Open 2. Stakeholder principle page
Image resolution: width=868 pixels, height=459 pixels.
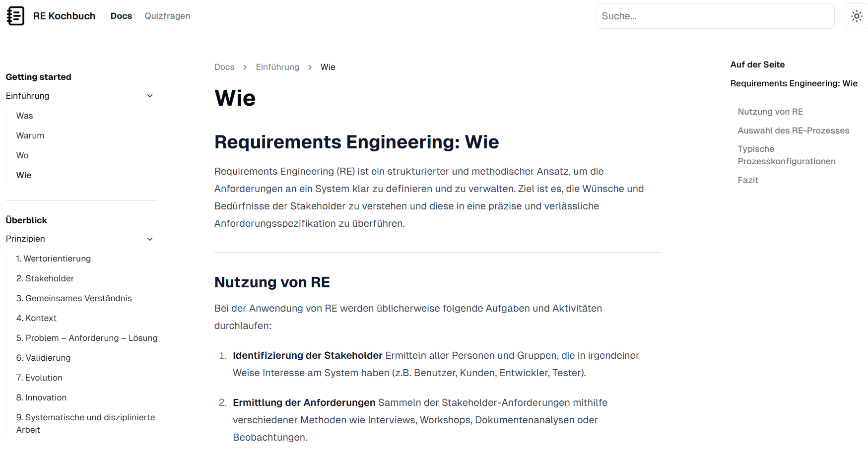pyautogui.click(x=45, y=278)
